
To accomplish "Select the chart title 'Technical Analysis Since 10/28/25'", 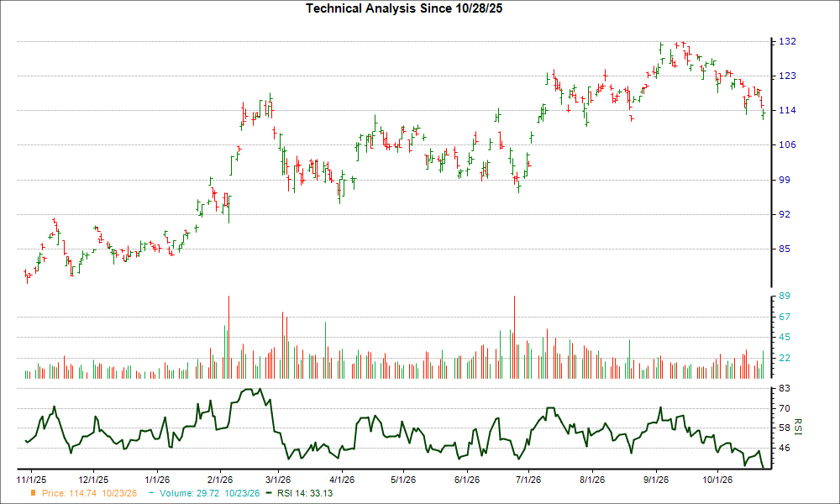I will click(x=404, y=8).
